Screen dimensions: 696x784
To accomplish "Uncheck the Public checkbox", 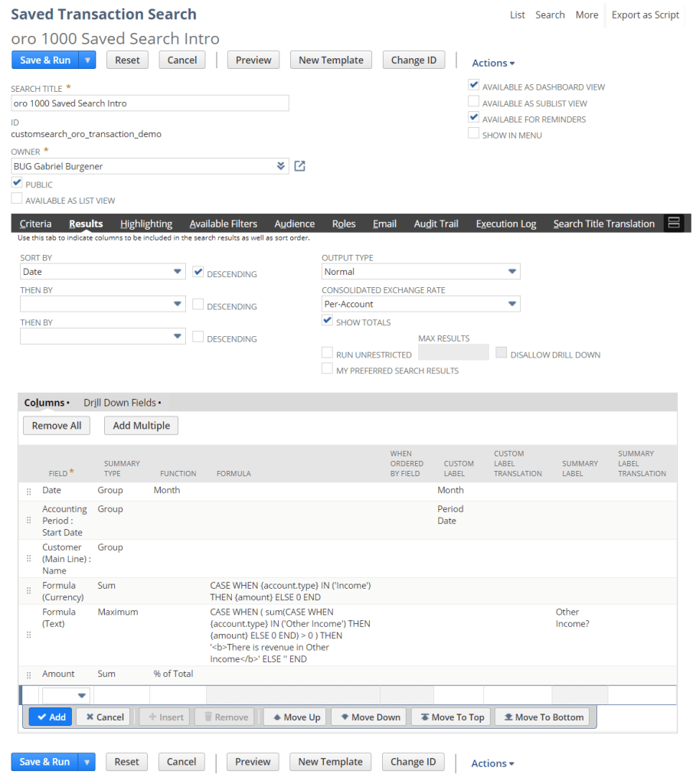I will pyautogui.click(x=17, y=182).
